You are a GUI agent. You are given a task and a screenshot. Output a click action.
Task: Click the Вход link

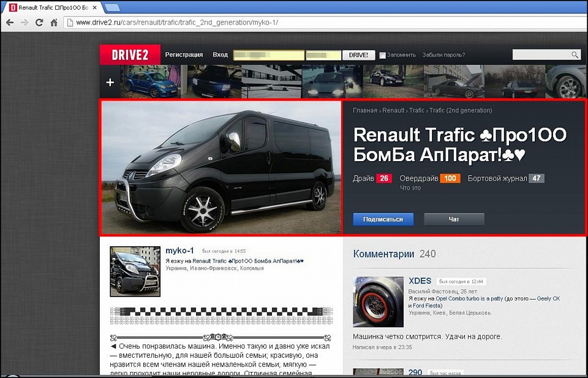click(x=220, y=55)
